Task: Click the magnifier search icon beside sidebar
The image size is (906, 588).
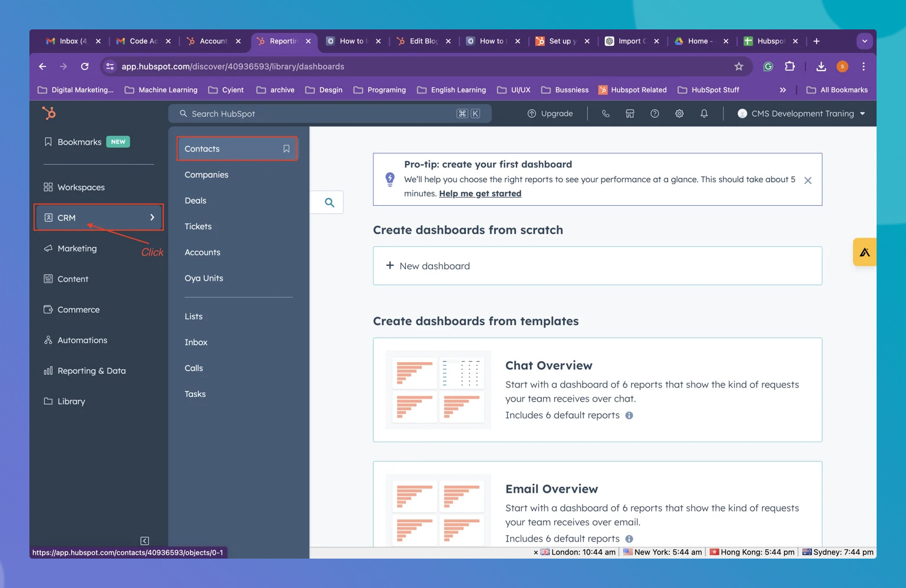Action: point(329,202)
